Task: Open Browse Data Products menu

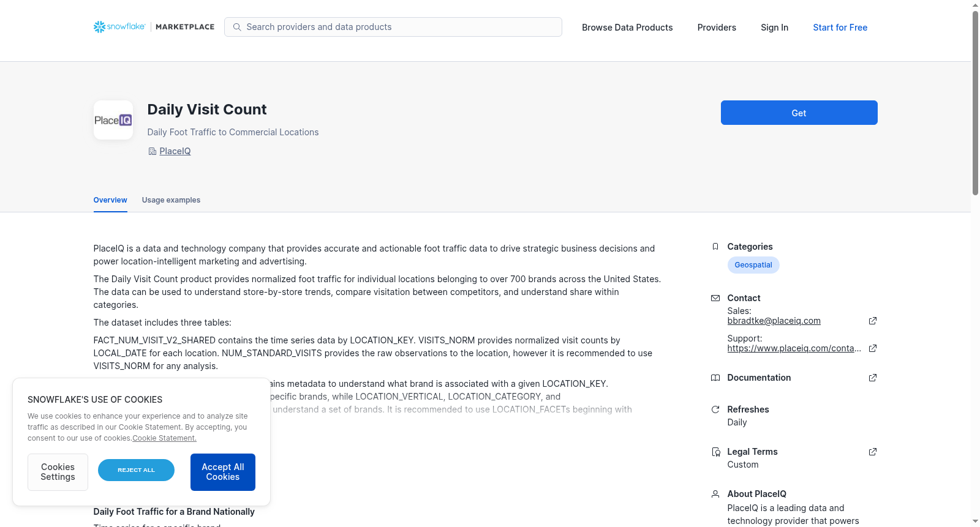Action: coord(627,28)
